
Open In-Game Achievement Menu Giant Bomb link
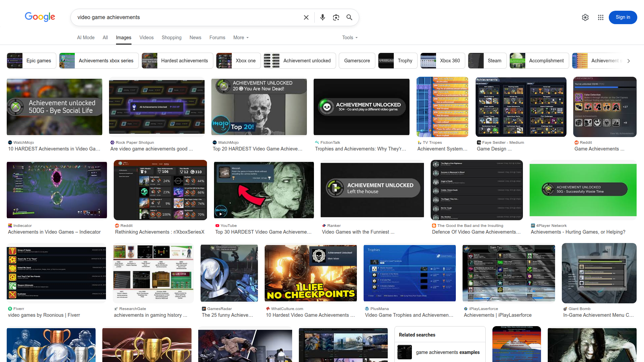pyautogui.click(x=598, y=315)
